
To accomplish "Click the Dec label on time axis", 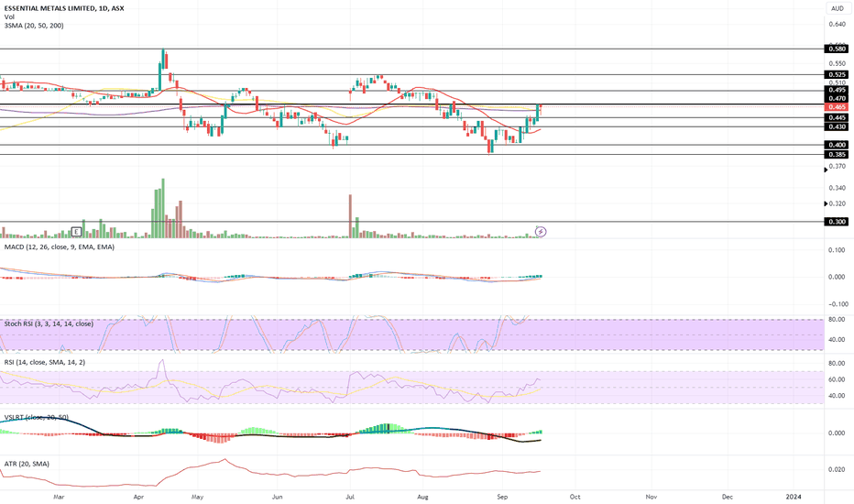I will point(728,497).
